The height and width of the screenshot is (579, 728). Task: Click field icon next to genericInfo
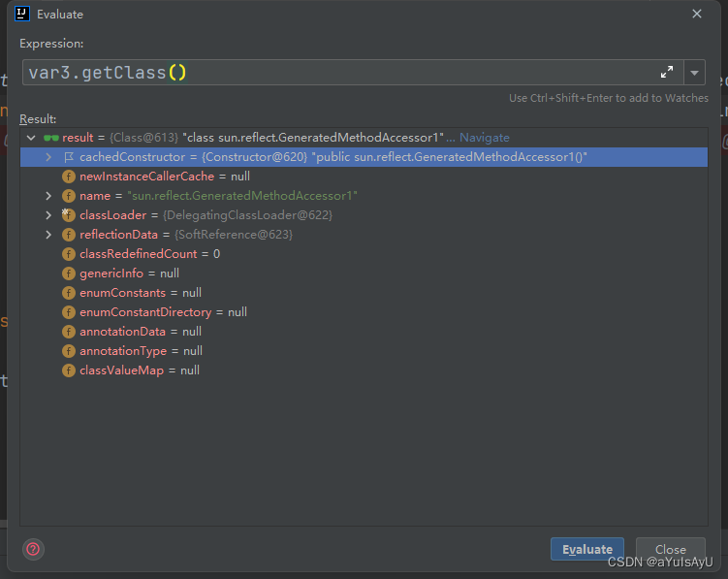point(69,273)
